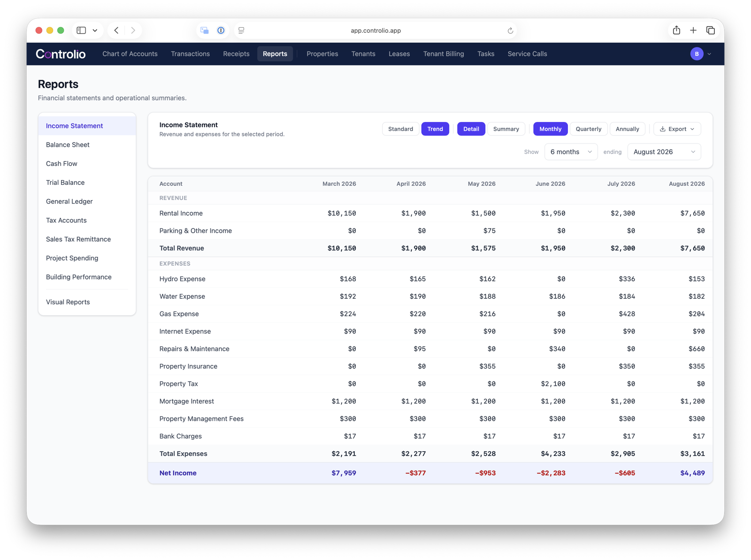751x560 pixels.
Task: Open Sales Tax Remittance report
Action: [x=87, y=239]
